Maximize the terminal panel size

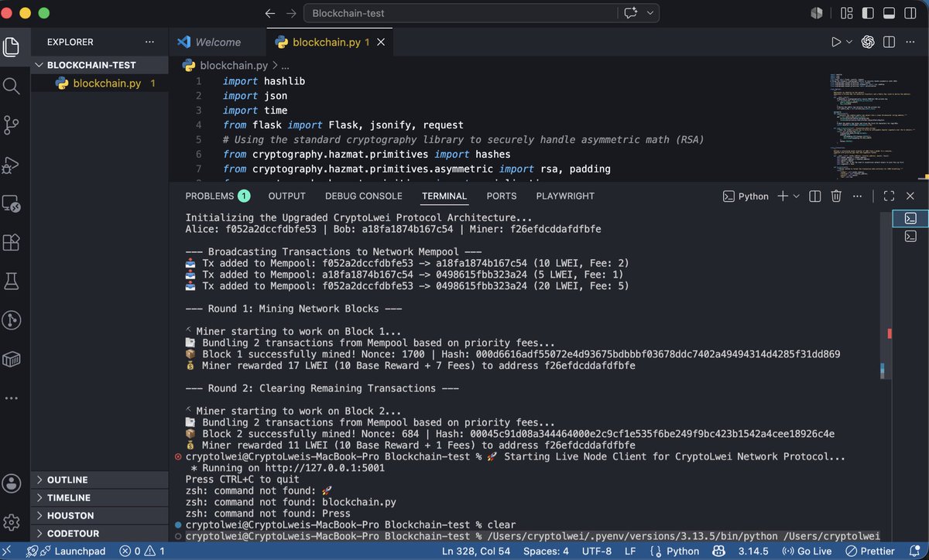point(889,196)
